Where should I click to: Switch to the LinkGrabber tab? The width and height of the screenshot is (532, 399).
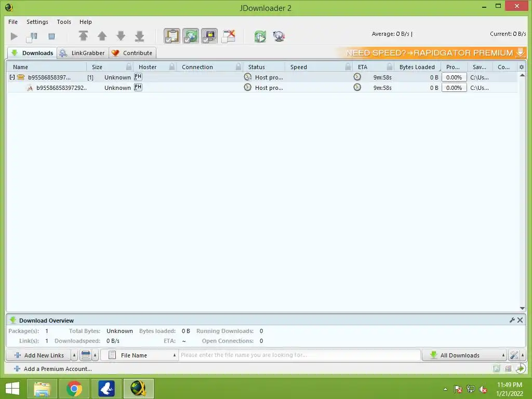point(83,53)
